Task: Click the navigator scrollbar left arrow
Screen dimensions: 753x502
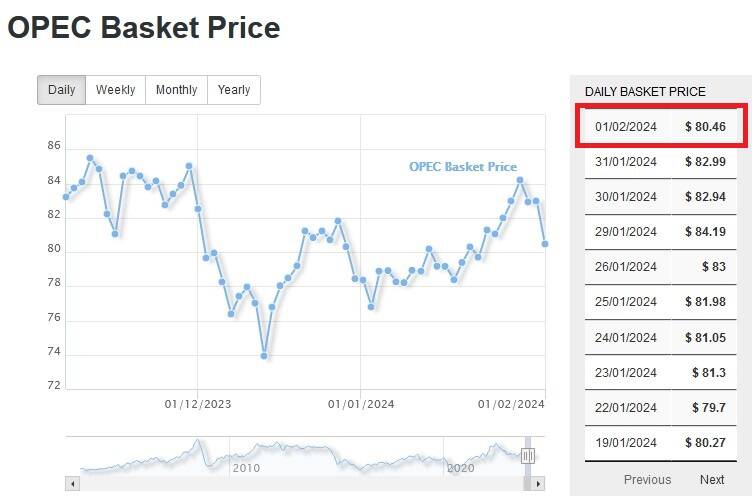Action: 72,484
